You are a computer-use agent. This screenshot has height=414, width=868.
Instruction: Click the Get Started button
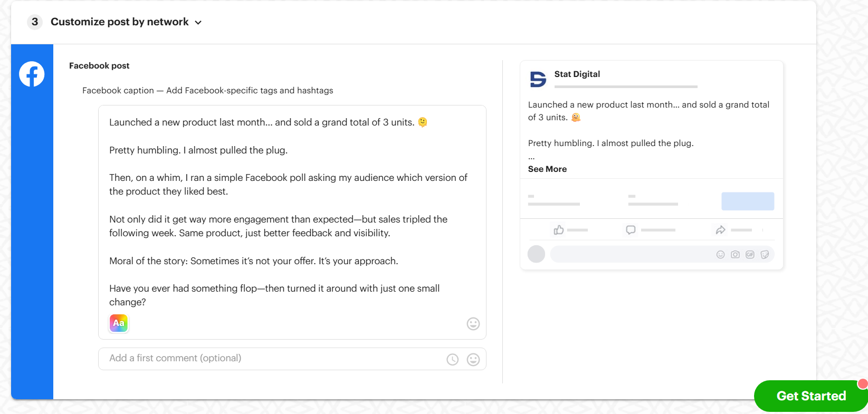(811, 396)
